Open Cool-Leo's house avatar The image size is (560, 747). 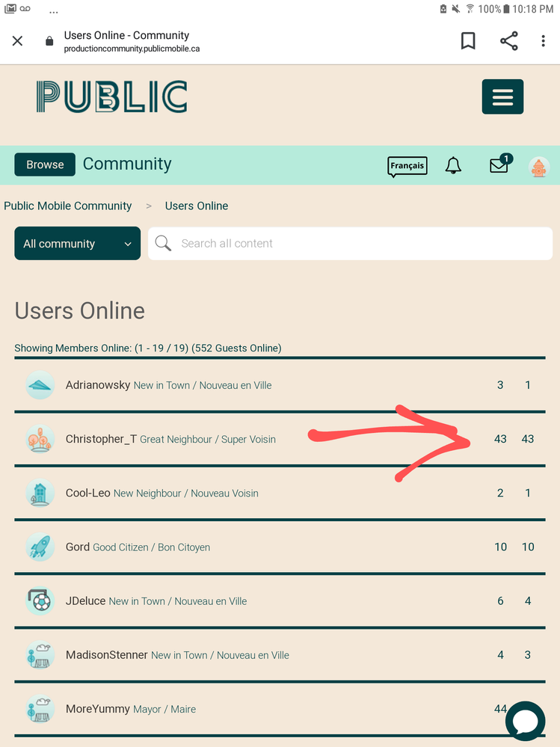pyautogui.click(x=40, y=493)
